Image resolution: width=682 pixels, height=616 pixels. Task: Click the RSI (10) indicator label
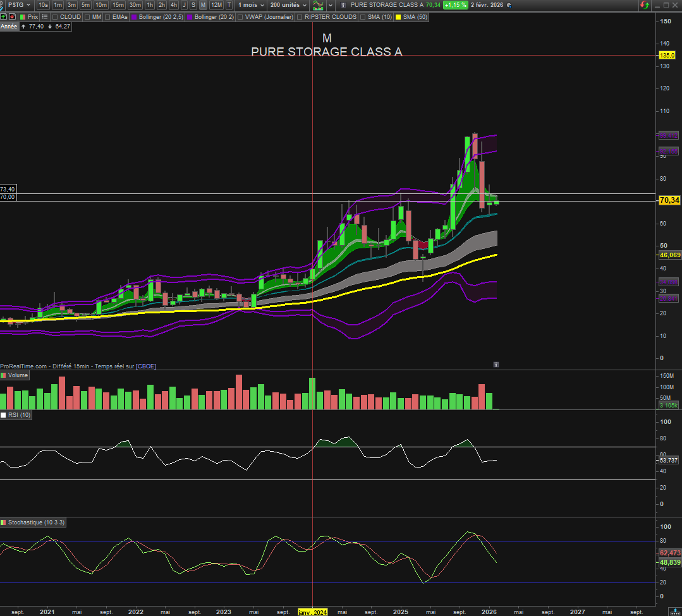16,414
